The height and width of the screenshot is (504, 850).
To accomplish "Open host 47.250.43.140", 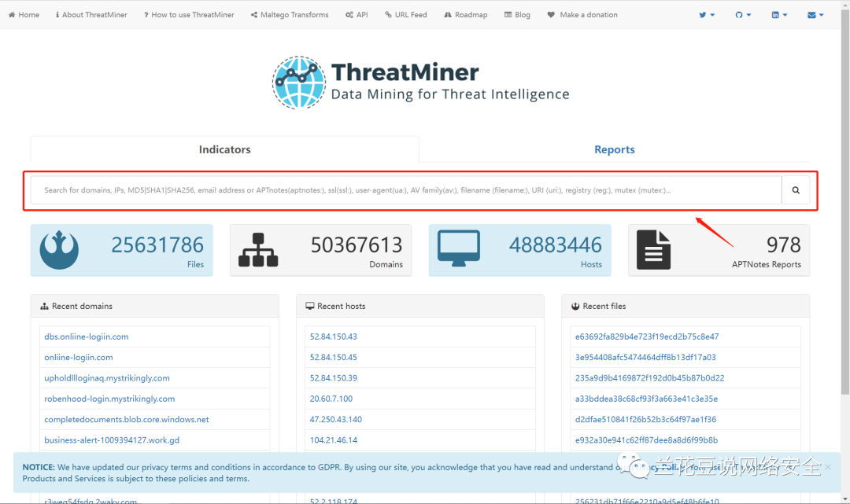I will click(x=335, y=420).
